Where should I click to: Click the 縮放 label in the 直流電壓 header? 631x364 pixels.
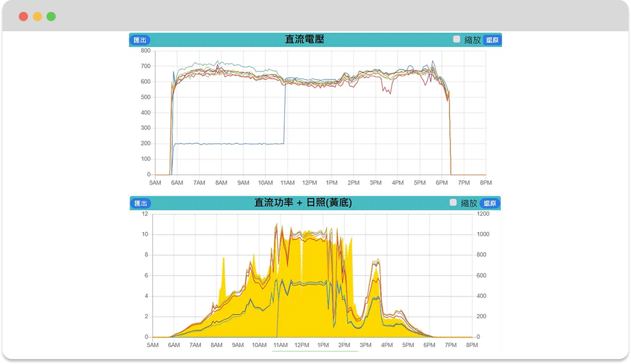(473, 40)
